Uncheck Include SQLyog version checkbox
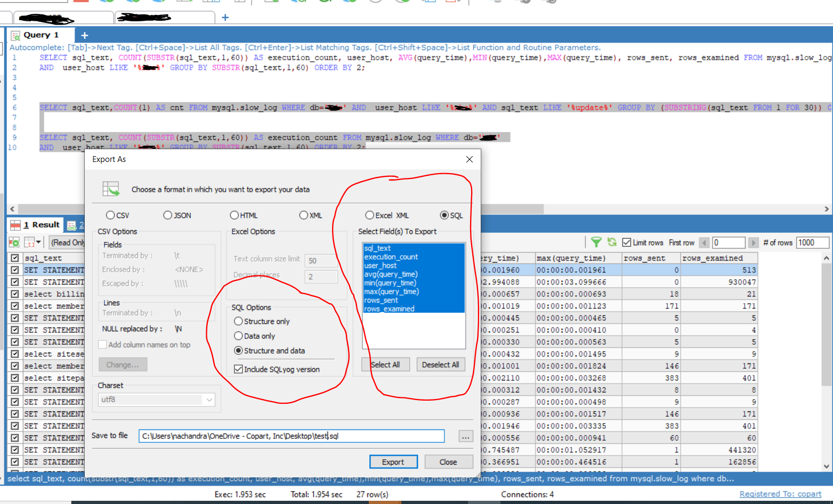Screen dimensions: 833x504 (238, 369)
